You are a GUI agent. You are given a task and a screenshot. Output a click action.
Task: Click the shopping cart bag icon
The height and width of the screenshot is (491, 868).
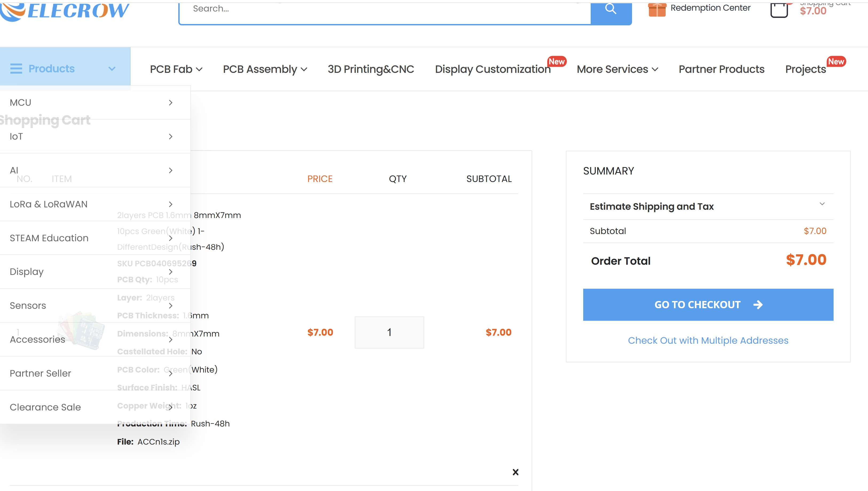coord(779,10)
